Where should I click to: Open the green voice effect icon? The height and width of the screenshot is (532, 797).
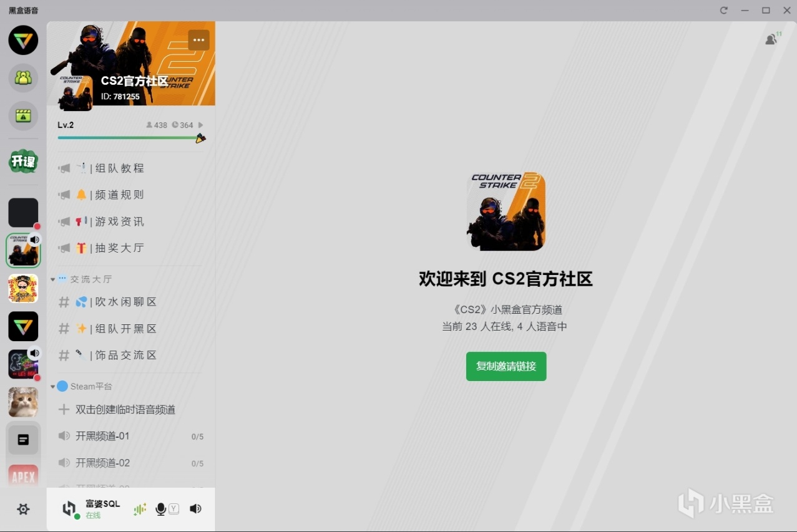pyautogui.click(x=140, y=509)
